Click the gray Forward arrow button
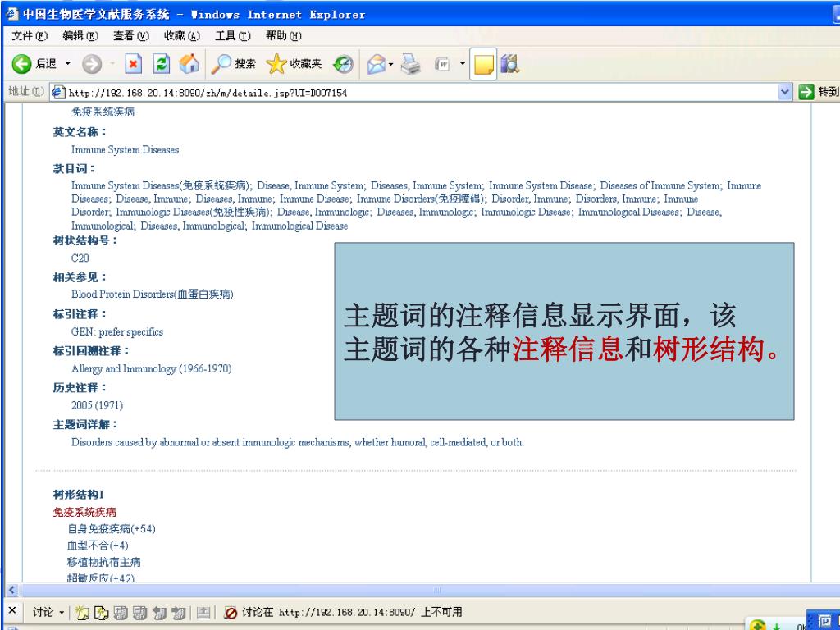Screen dimensions: 840x630 [x=92, y=64]
